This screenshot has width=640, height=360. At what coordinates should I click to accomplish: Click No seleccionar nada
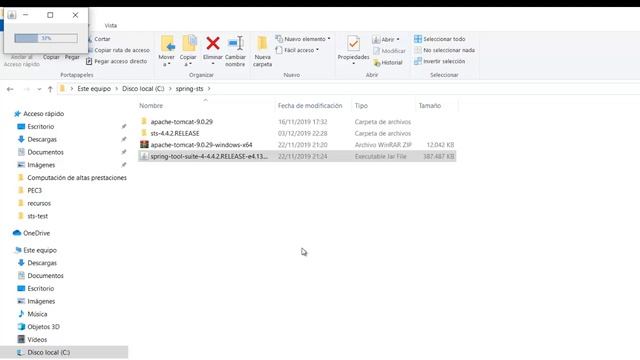click(x=444, y=50)
